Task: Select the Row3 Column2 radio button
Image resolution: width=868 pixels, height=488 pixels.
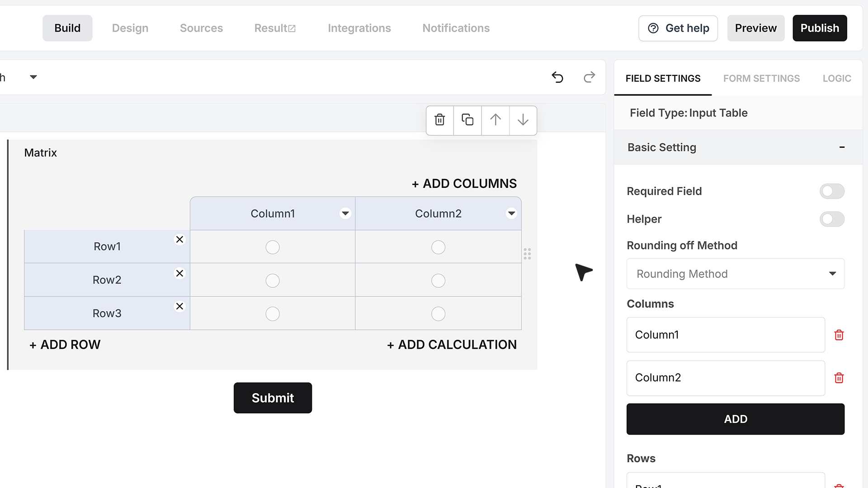Action: 438,314
